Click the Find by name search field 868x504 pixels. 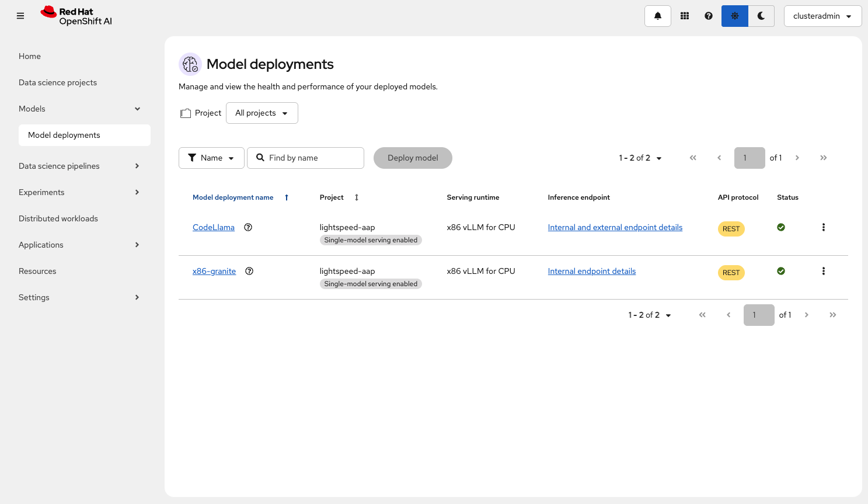(x=312, y=158)
